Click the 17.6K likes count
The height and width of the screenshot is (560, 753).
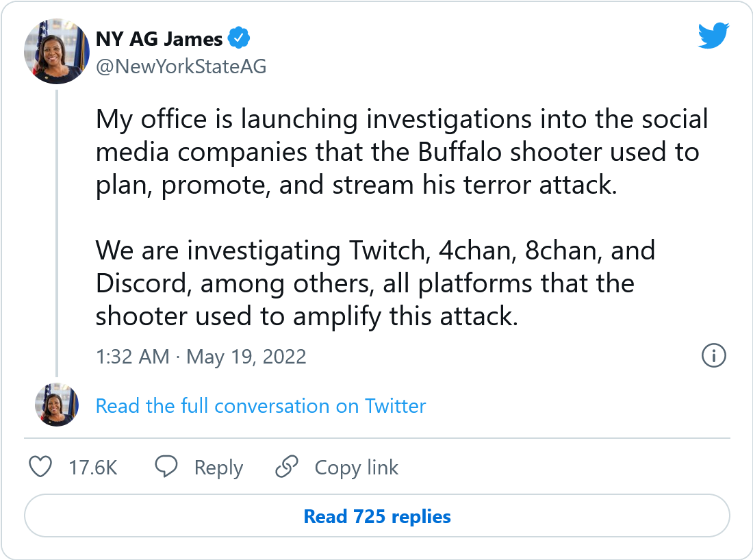93,468
